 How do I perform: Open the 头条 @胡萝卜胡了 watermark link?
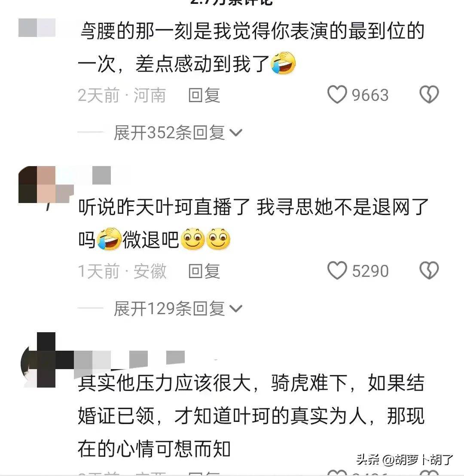405,459
